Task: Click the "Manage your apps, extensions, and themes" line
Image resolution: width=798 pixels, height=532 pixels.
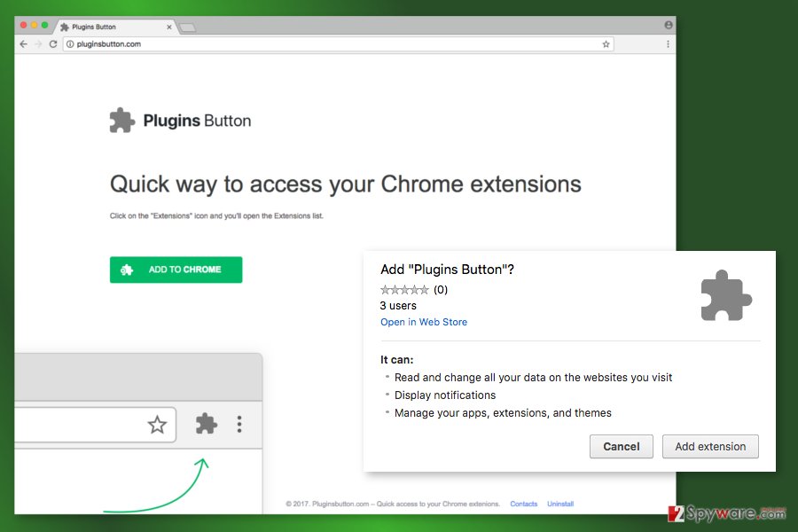Action: tap(503, 413)
